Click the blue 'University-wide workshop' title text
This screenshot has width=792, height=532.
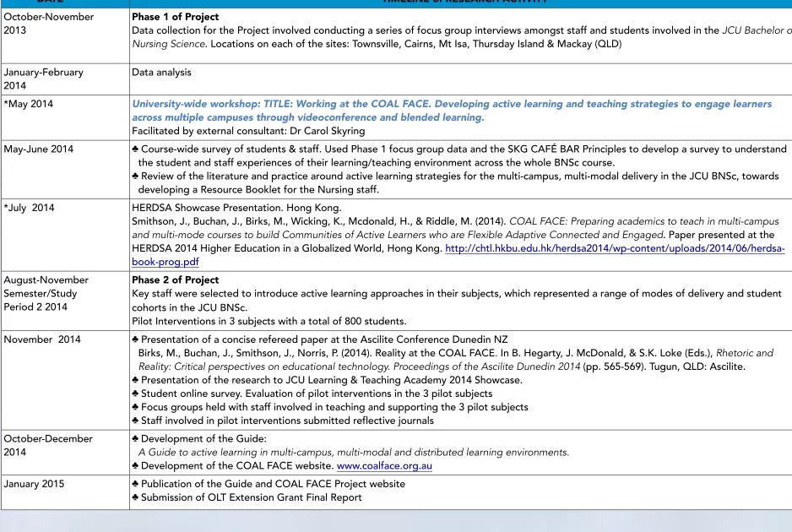[x=452, y=111]
